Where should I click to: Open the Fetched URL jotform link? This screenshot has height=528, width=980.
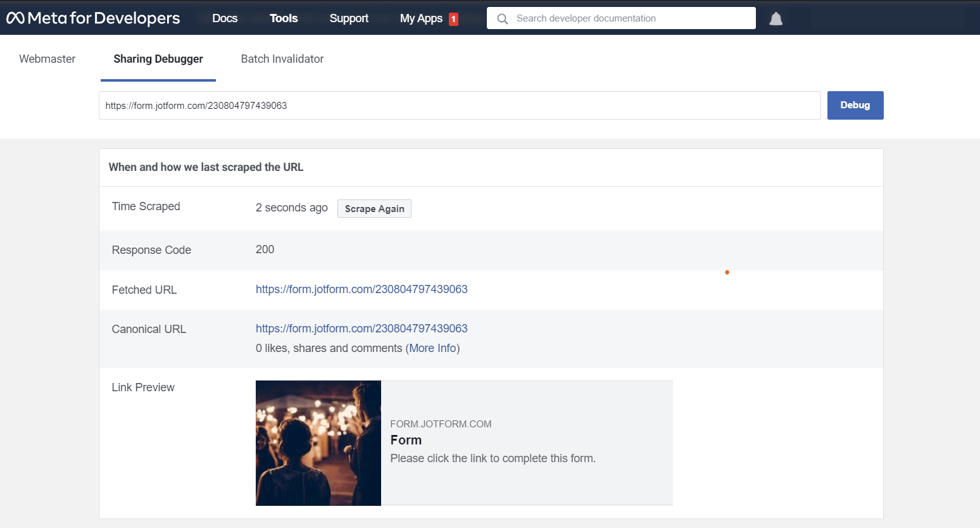(x=361, y=289)
